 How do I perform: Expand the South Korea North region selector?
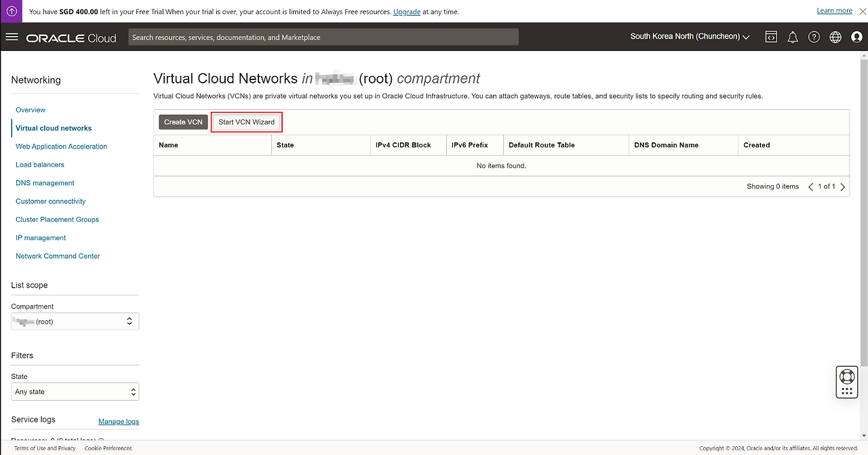[690, 37]
